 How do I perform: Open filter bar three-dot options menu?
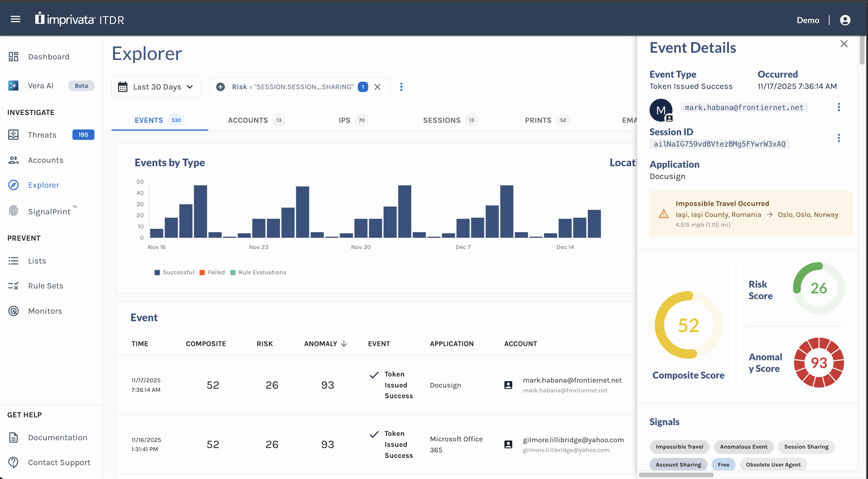point(401,87)
